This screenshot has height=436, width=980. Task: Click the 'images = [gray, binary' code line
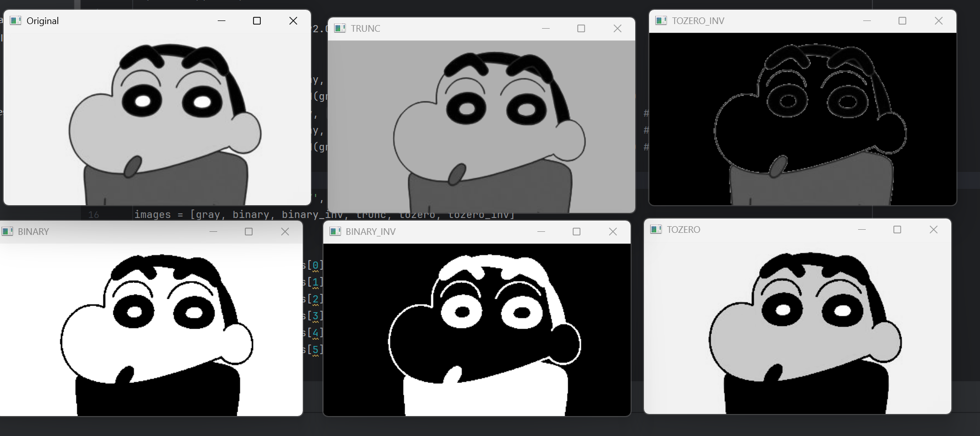coord(324,214)
